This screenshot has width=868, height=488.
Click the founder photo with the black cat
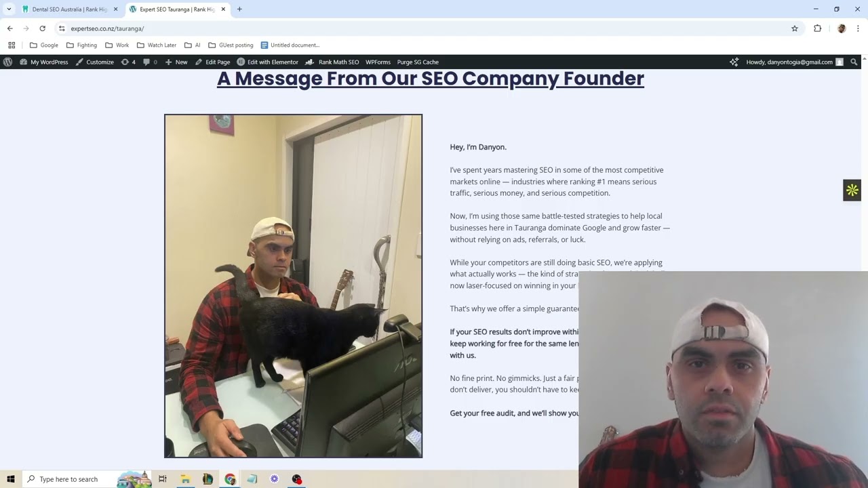point(293,286)
